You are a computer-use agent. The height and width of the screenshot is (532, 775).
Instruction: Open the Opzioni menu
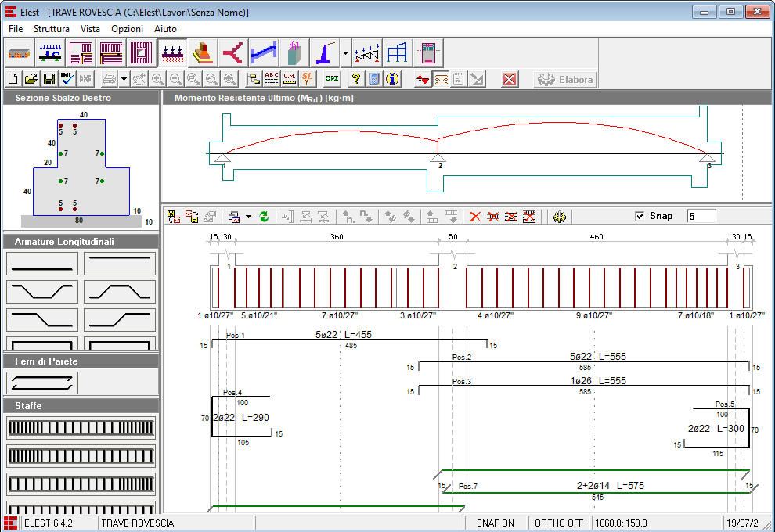[127, 28]
